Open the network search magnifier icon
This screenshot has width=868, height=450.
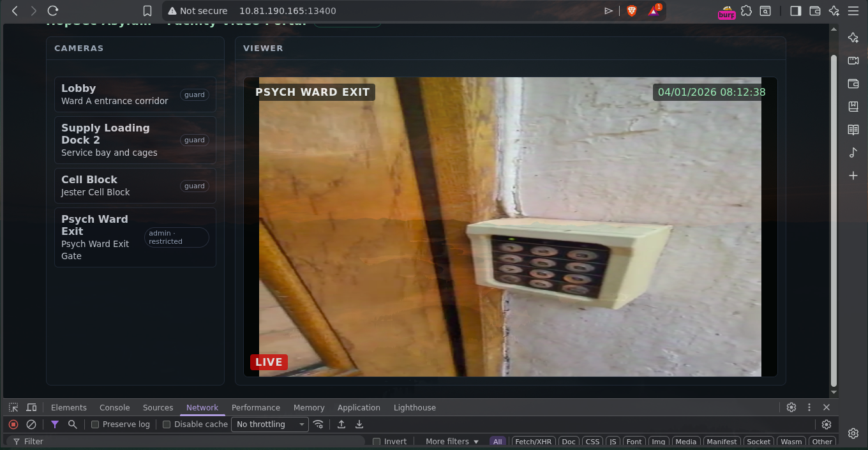(x=73, y=424)
